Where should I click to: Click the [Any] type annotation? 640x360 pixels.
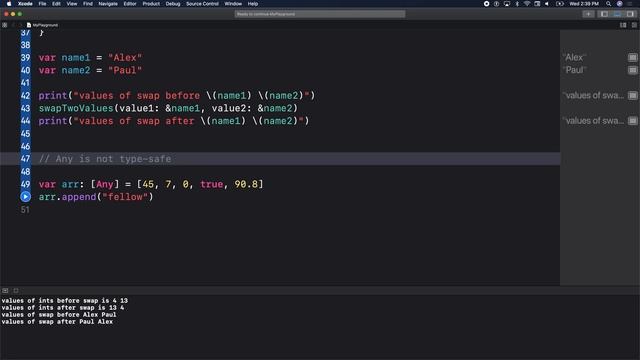(x=105, y=184)
